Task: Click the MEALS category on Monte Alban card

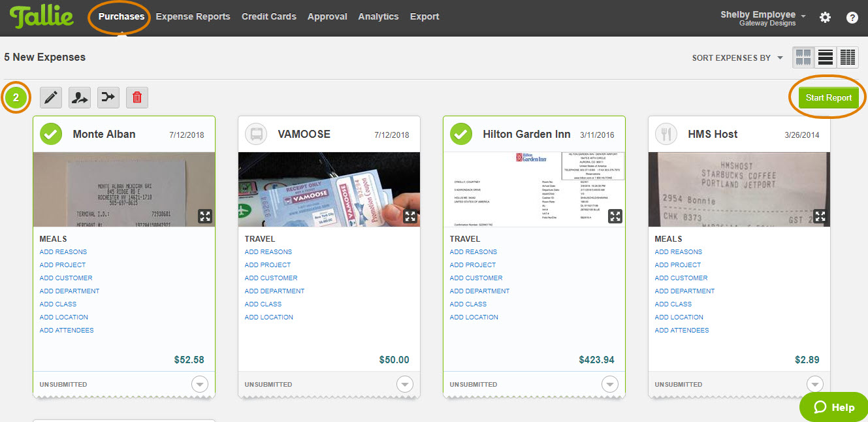Action: click(x=53, y=239)
